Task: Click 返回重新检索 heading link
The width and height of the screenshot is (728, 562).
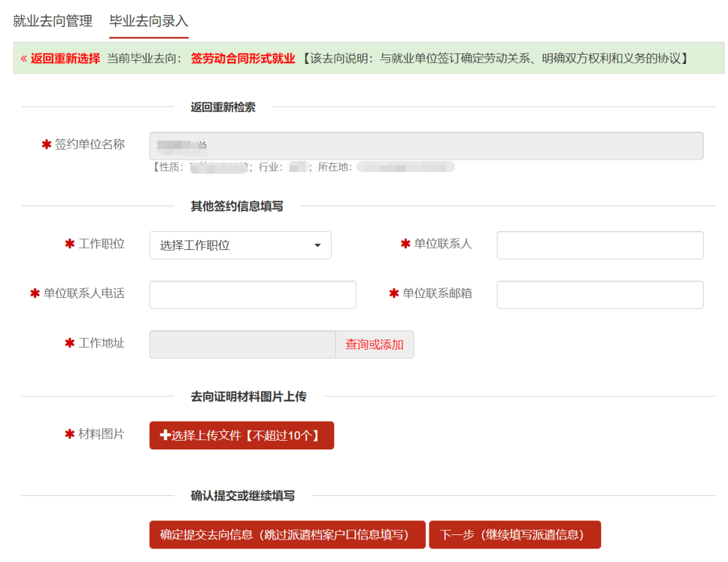Action: (x=223, y=107)
